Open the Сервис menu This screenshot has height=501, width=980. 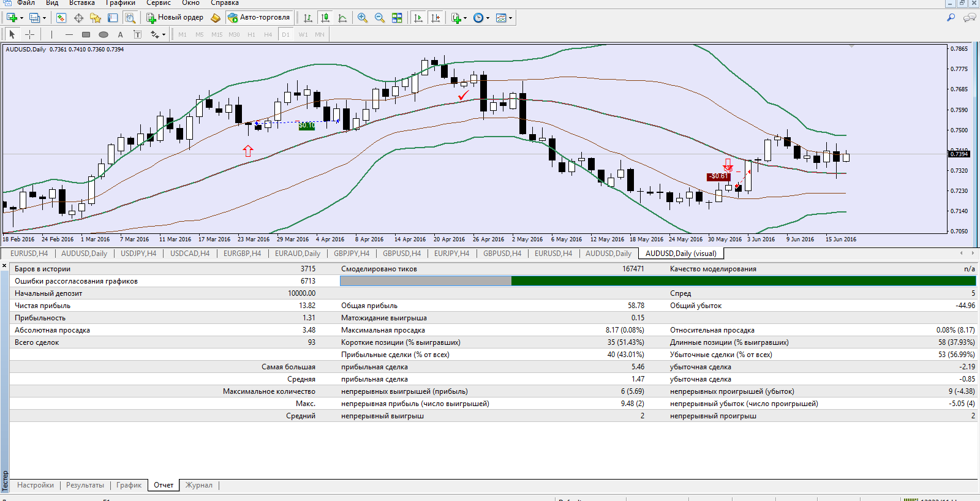click(x=158, y=3)
